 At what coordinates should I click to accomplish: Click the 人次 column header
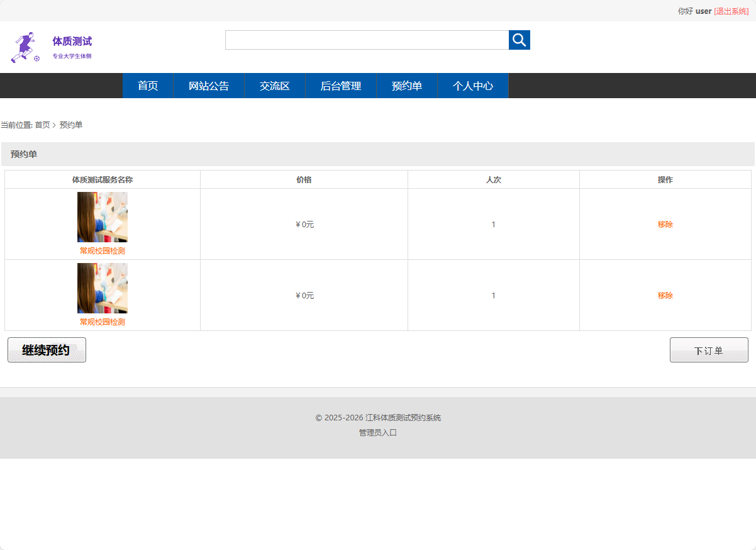(x=494, y=180)
